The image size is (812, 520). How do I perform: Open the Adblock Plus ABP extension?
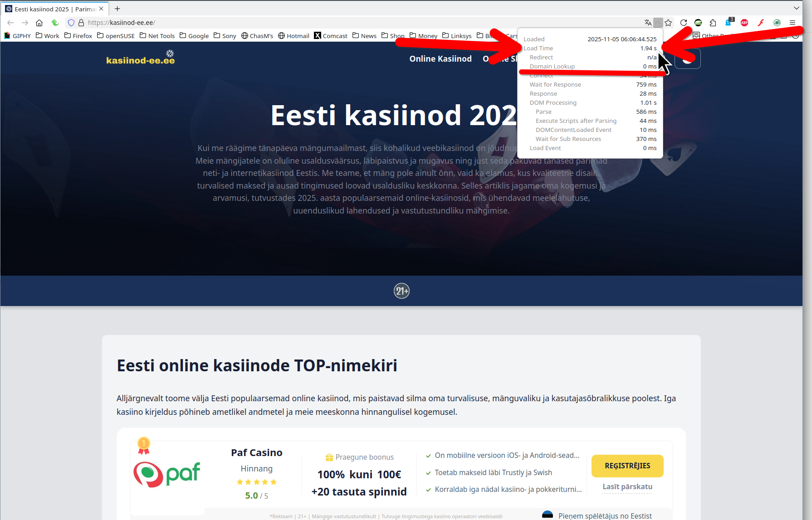pyautogui.click(x=744, y=23)
